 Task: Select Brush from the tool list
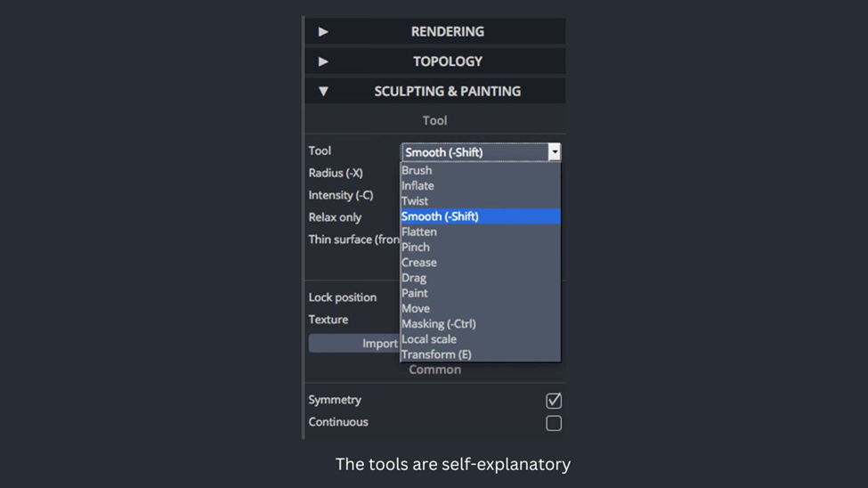481,171
